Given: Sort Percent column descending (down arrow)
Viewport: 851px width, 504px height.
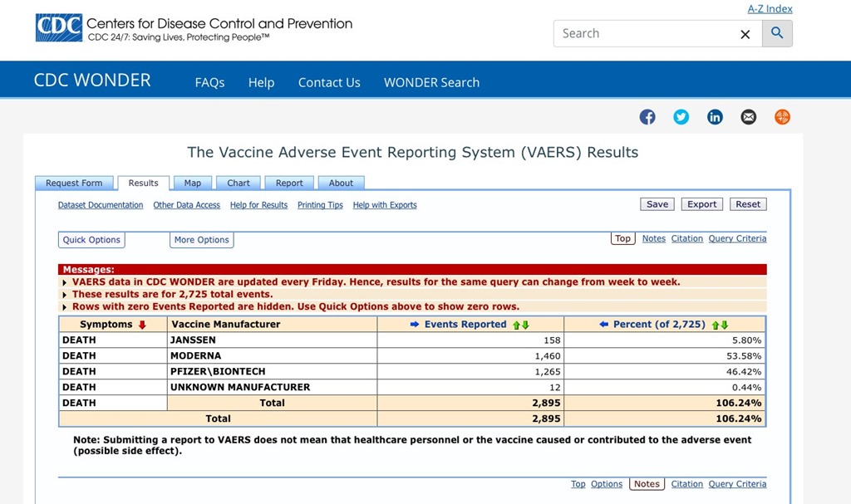Looking at the screenshot, I should click(x=724, y=325).
